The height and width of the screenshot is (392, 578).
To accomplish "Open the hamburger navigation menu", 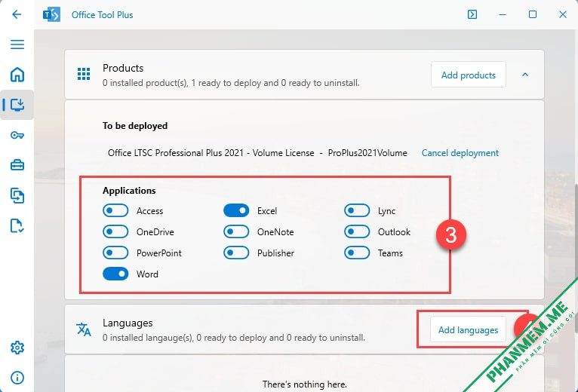I will [x=17, y=44].
